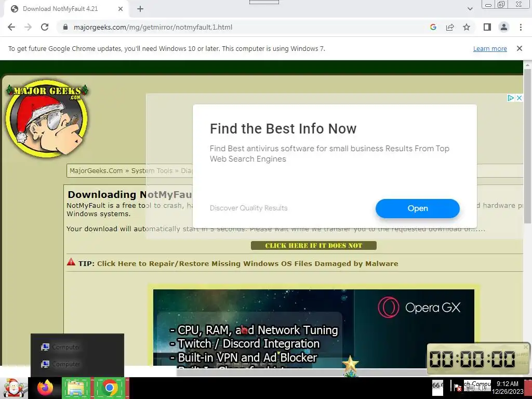Viewport: 532px width, 399px height.
Task: Reload the current page
Action: pyautogui.click(x=45, y=27)
